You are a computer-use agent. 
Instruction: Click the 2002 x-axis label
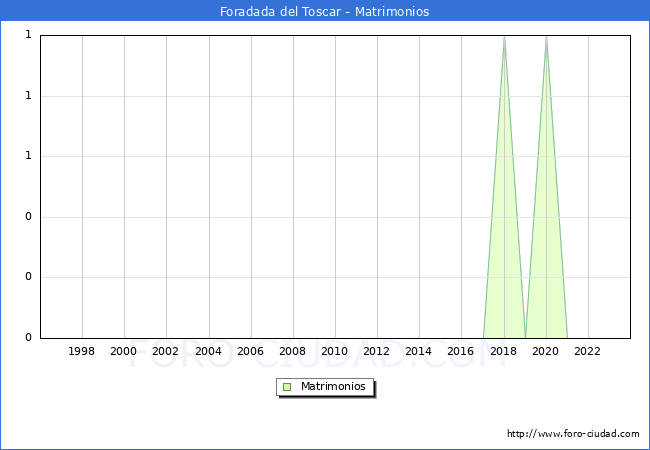coord(165,351)
